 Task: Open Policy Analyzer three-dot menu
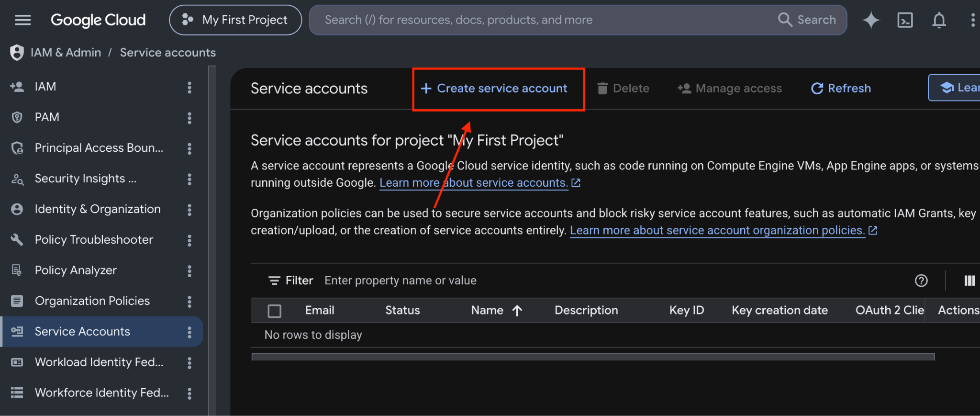[x=189, y=271]
